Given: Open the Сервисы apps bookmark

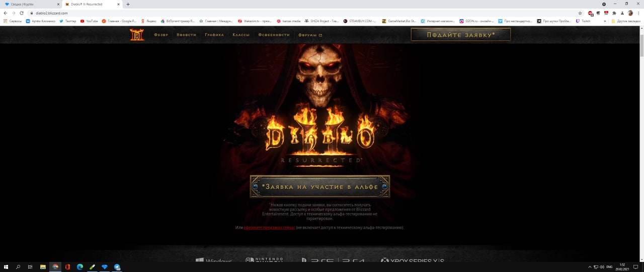Looking at the screenshot, I should click(x=13, y=21).
